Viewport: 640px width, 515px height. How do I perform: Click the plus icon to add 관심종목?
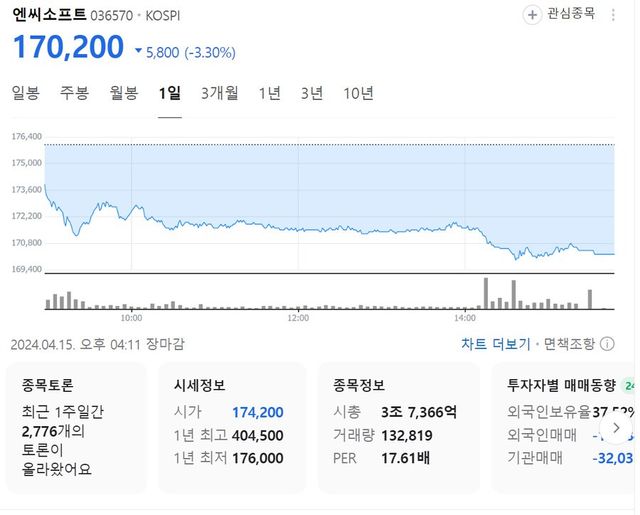(x=531, y=14)
